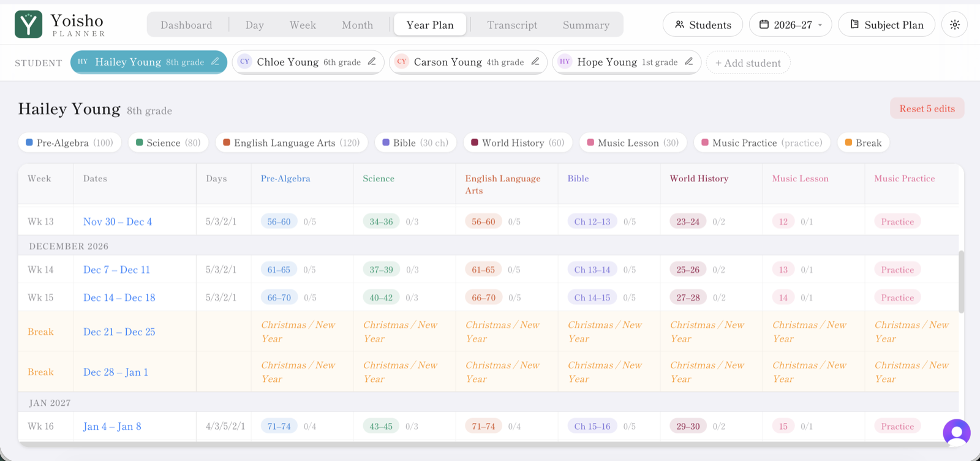Click Music Lesson 15 pill

click(783, 426)
